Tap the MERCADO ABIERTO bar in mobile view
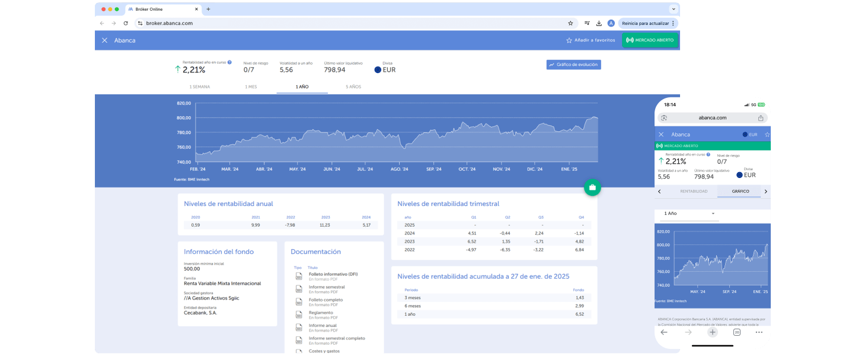The image size is (868, 356). [x=713, y=145]
